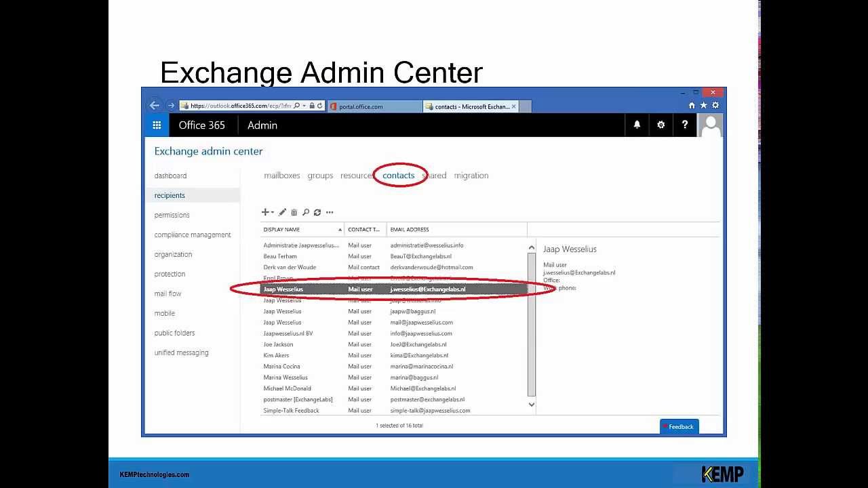Switch to the shared tab
868x488 pixels.
coord(435,176)
